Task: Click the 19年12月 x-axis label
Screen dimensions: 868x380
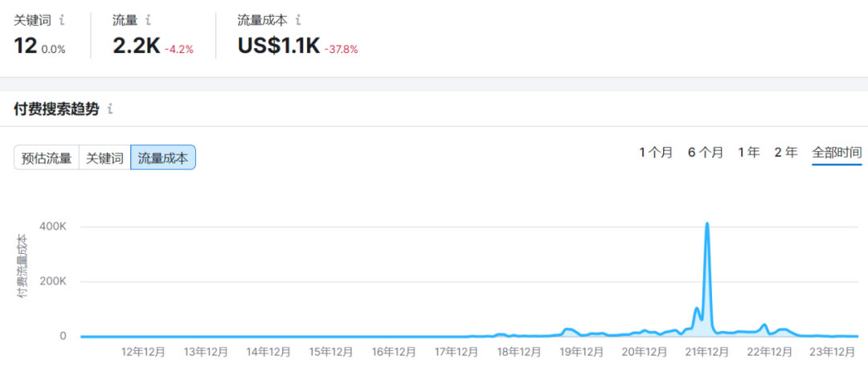Action: click(582, 352)
